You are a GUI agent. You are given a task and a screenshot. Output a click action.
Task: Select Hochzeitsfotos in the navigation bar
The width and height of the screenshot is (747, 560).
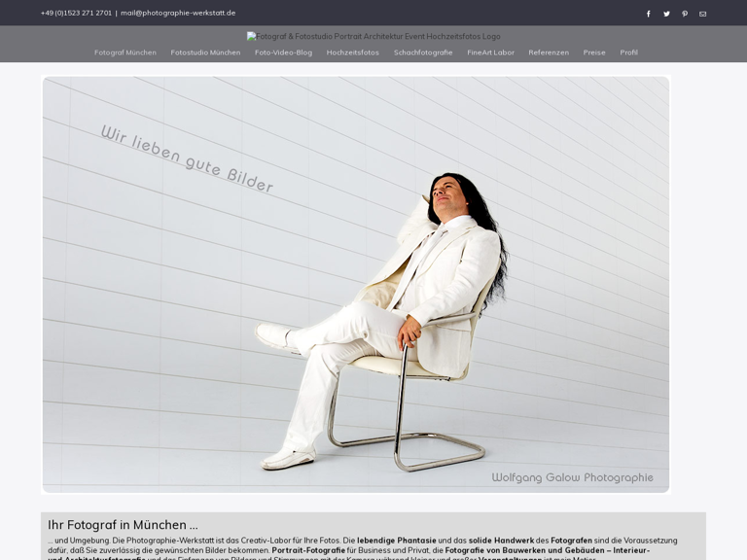pos(352,52)
